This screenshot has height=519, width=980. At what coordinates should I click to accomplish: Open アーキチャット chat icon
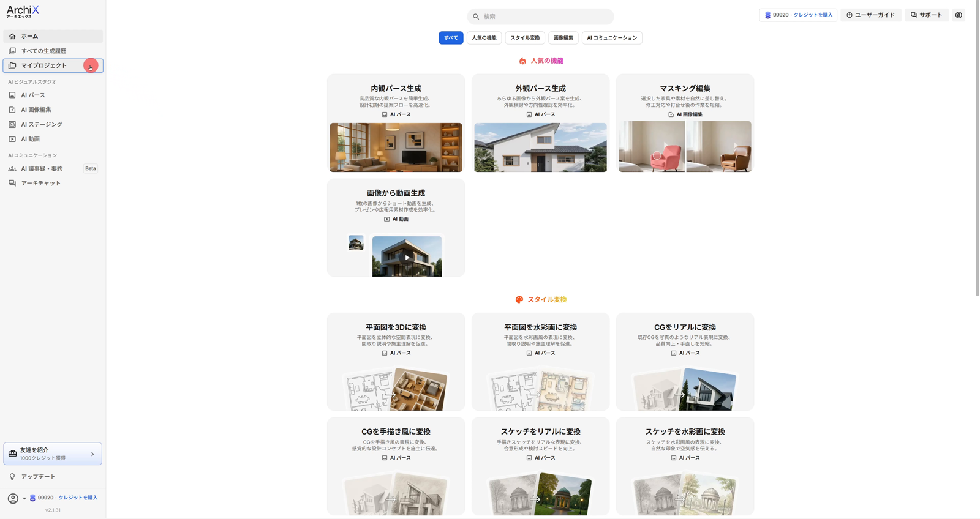pos(12,183)
